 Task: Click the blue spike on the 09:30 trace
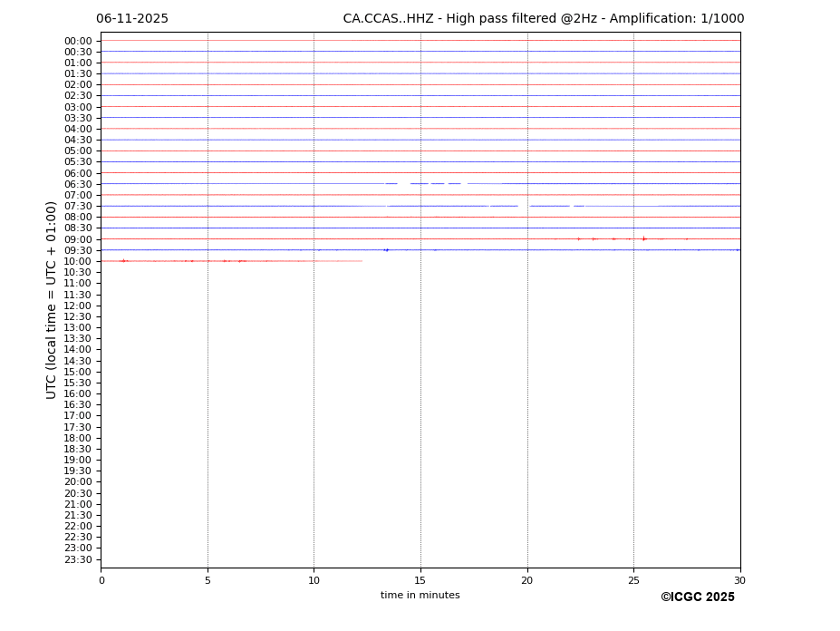386,250
